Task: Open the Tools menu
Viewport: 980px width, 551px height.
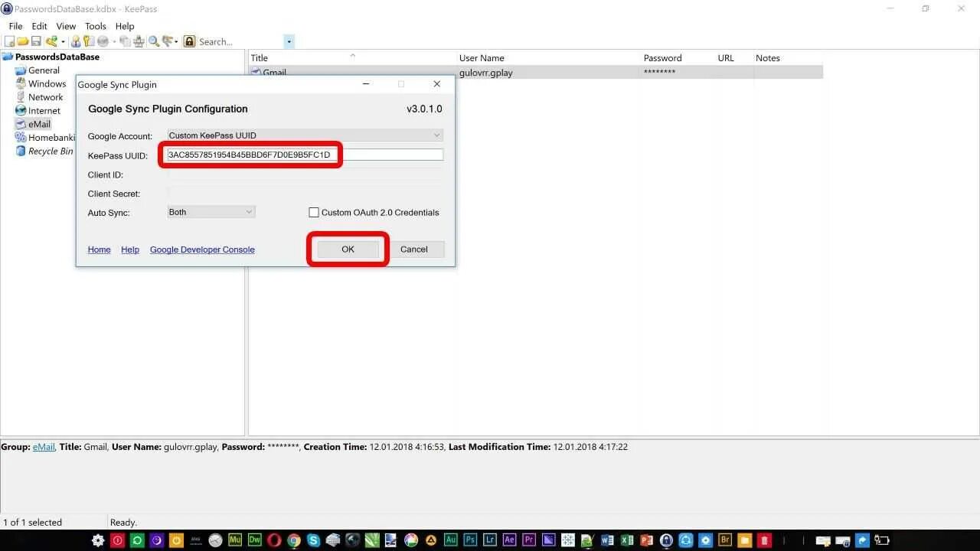Action: click(x=96, y=26)
